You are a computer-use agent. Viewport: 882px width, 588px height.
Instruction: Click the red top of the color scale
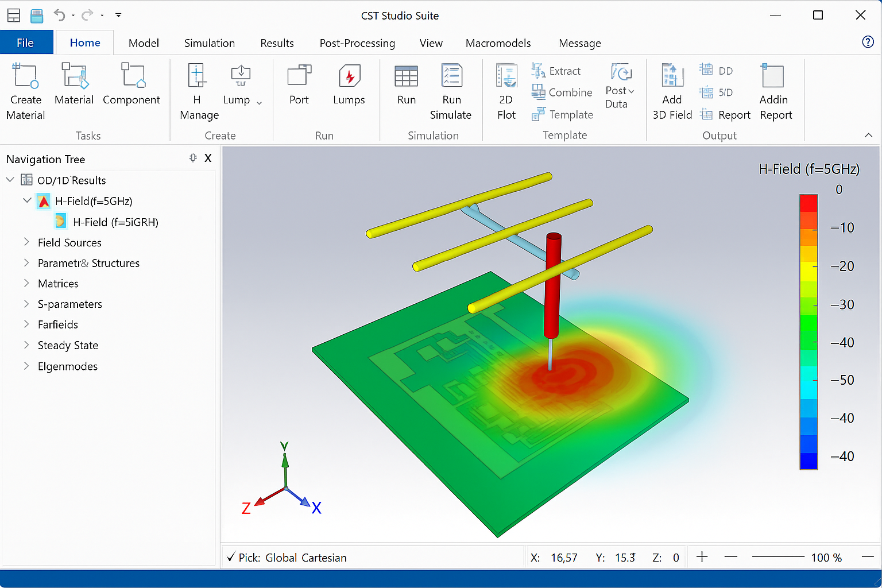pos(808,203)
